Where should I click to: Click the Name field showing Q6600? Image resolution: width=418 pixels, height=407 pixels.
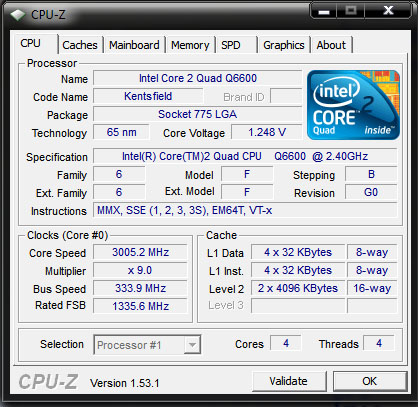(x=198, y=78)
